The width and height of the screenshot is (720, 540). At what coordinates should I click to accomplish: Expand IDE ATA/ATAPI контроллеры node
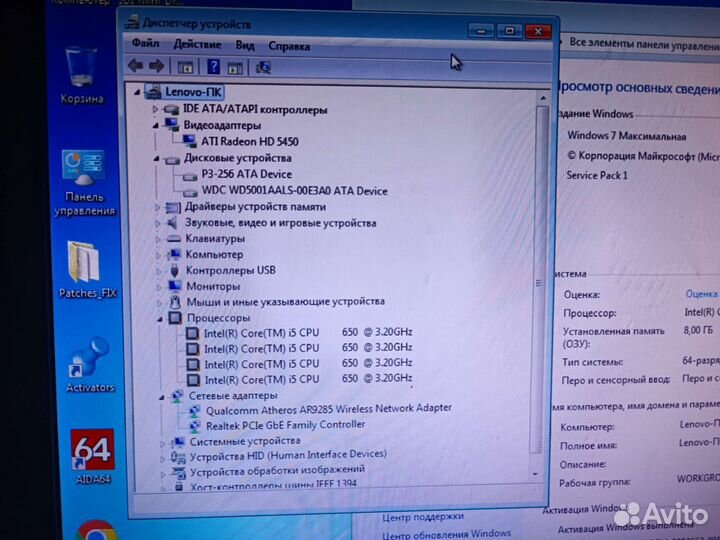click(x=155, y=109)
